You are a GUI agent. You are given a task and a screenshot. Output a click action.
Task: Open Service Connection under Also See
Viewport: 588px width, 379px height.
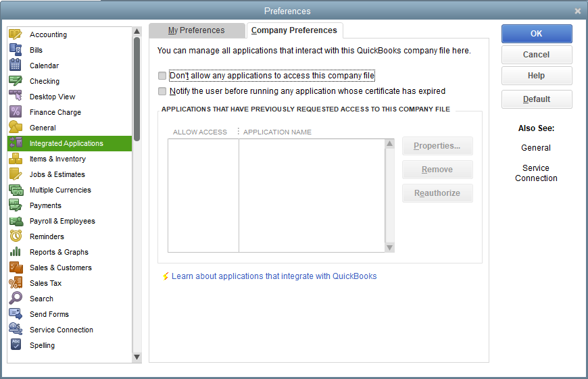pyautogui.click(x=536, y=173)
